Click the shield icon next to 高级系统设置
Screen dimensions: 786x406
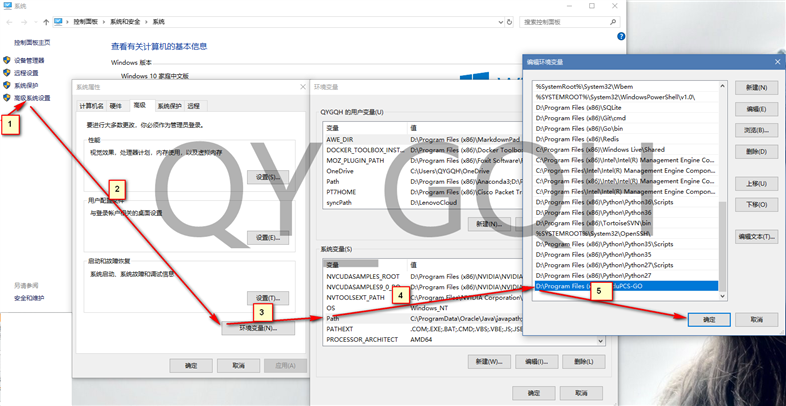tap(7, 98)
